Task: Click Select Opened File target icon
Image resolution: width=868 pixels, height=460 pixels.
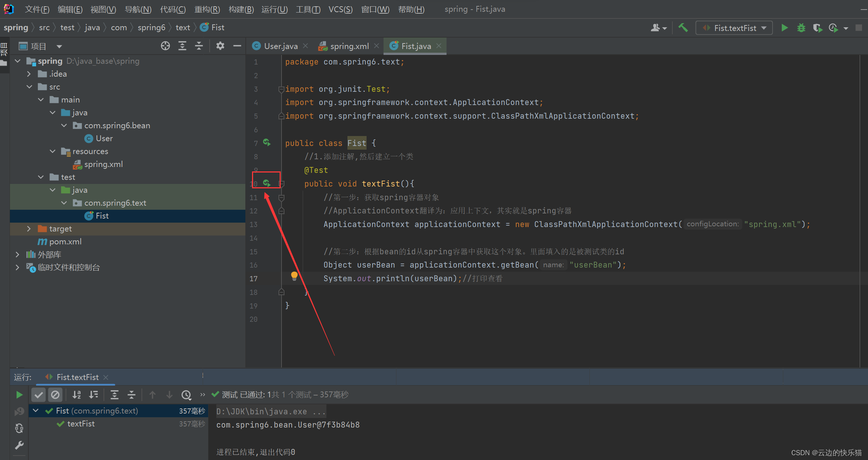Action: click(165, 46)
